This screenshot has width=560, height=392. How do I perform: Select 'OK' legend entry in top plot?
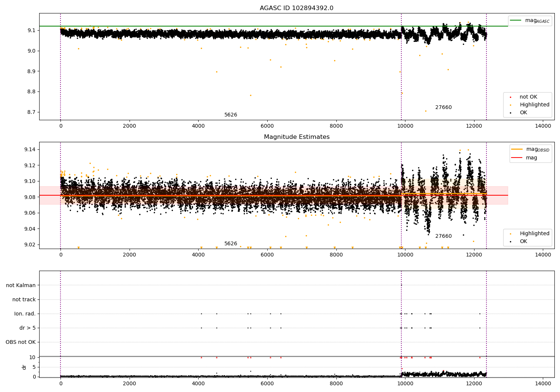pyautogui.click(x=523, y=113)
